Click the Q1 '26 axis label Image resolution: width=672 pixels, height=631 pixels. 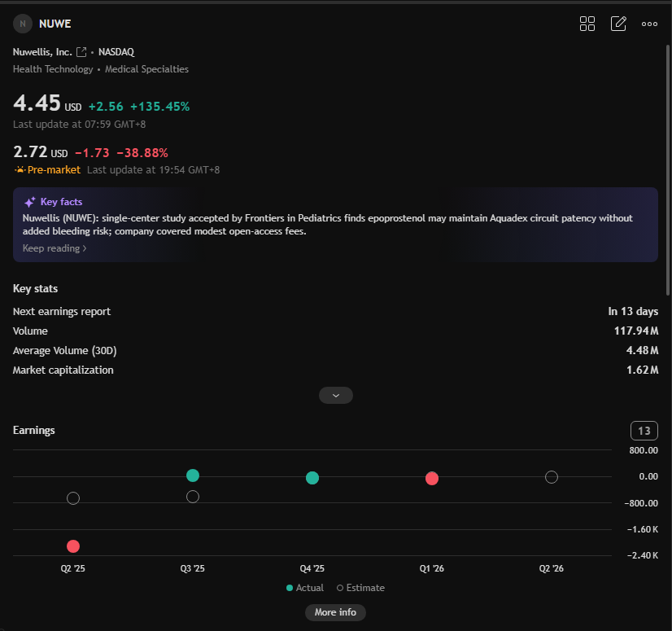pyautogui.click(x=431, y=568)
